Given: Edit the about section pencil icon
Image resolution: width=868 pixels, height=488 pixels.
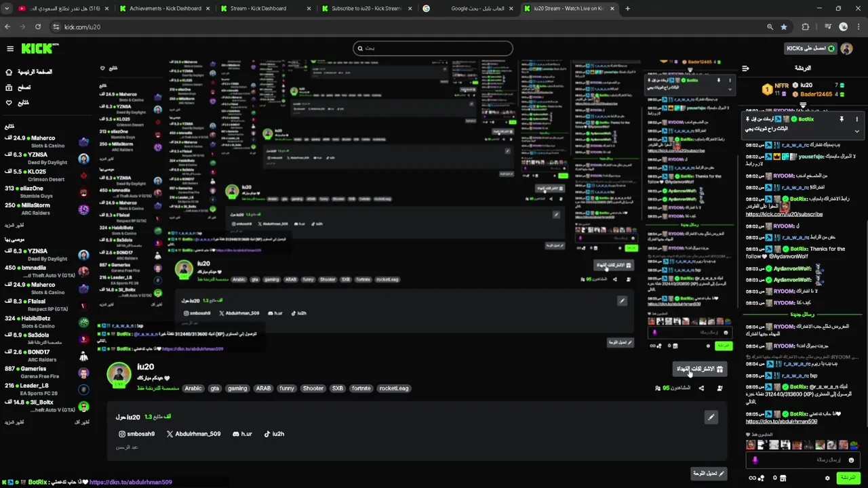Looking at the screenshot, I should (711, 417).
